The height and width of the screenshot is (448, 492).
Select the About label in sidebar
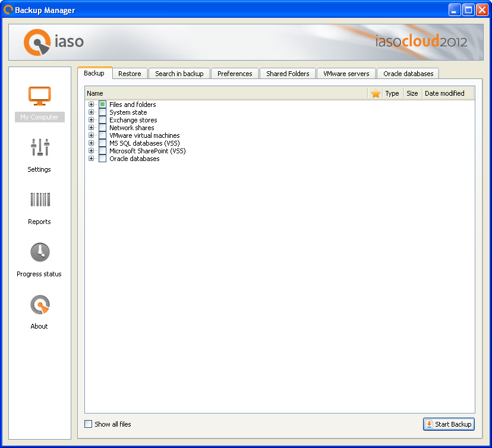point(39,326)
